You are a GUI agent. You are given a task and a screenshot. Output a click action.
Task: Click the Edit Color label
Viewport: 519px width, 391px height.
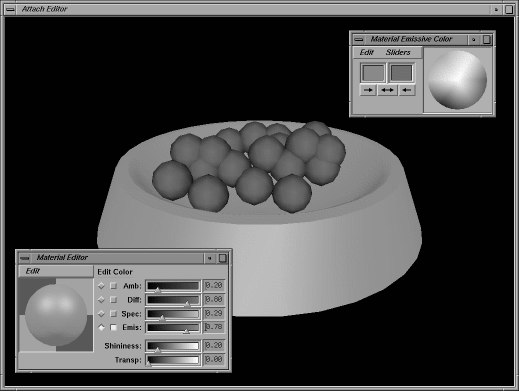(x=115, y=272)
